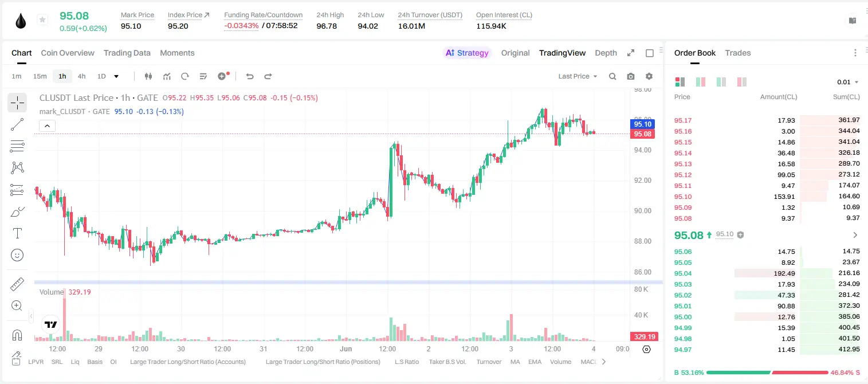Show only asks in order book
This screenshot has width=868, height=384.
(742, 82)
